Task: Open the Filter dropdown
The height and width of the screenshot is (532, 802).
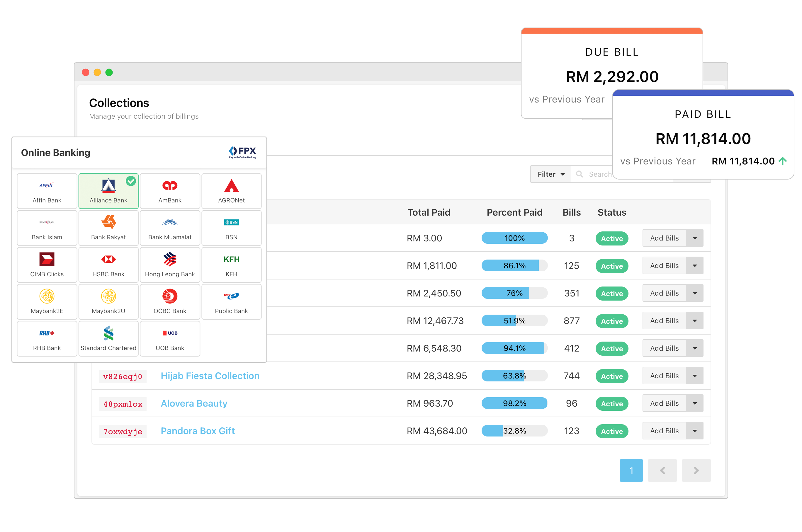Action: (550, 174)
